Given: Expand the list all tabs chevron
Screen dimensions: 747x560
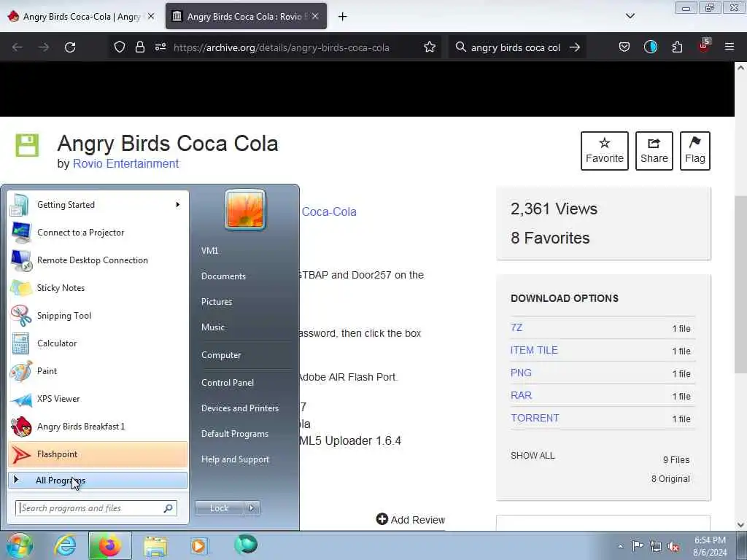Looking at the screenshot, I should [630, 16].
